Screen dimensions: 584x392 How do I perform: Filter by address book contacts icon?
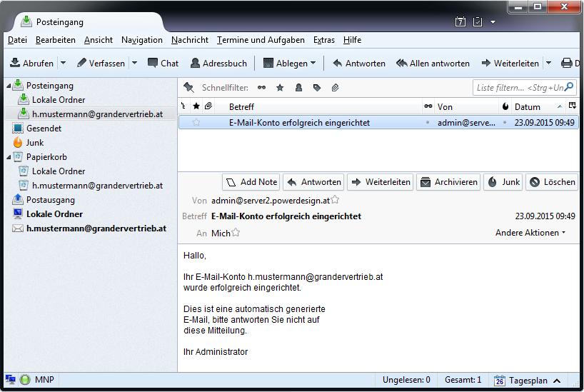298,88
